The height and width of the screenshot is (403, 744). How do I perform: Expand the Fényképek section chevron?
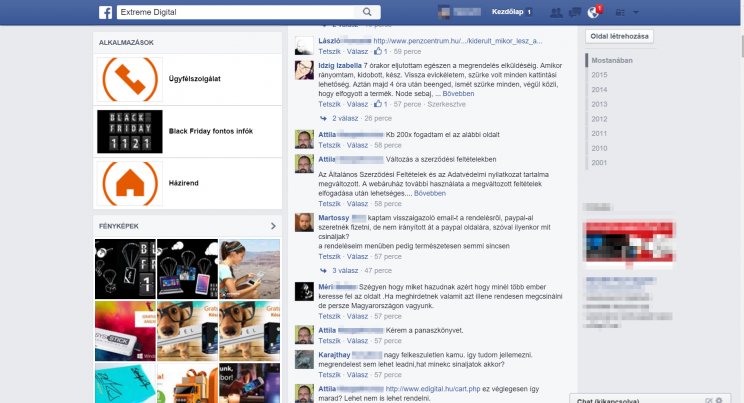(x=273, y=226)
